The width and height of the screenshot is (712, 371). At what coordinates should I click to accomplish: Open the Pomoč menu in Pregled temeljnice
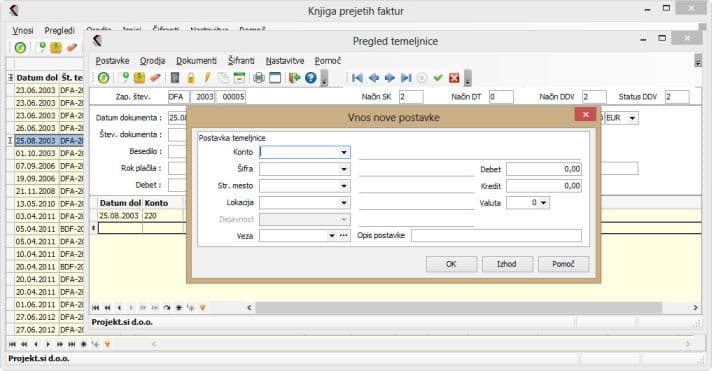[327, 61]
